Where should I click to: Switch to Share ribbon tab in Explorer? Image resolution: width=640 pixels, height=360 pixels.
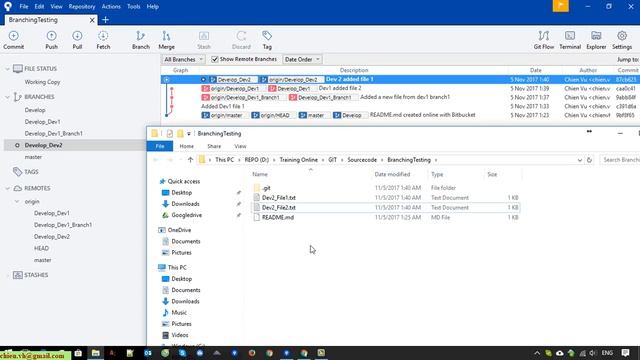214,146
